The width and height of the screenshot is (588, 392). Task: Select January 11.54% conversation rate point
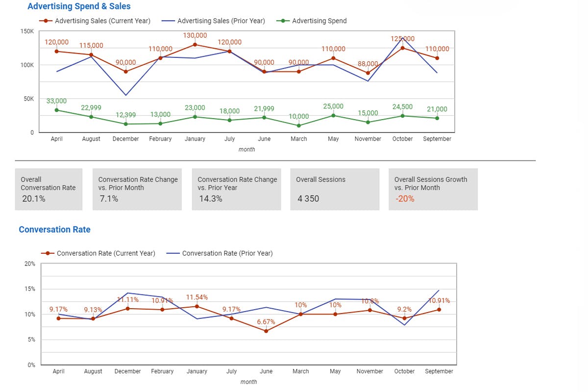tap(197, 306)
